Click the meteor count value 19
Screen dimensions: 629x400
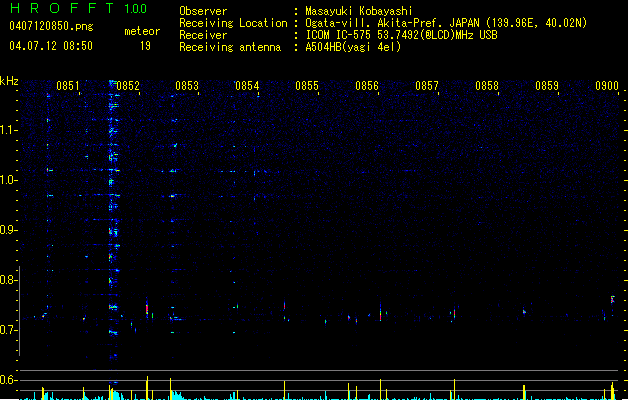tap(145, 46)
